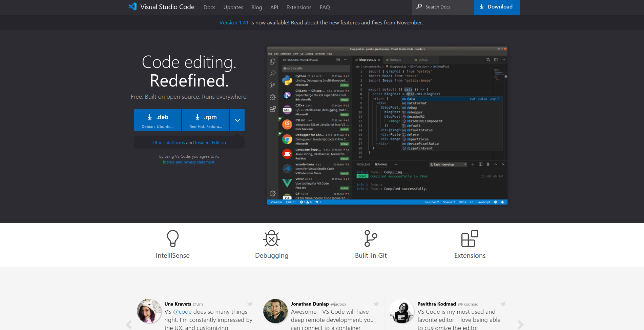Open the Version 1.41 link

coord(234,22)
